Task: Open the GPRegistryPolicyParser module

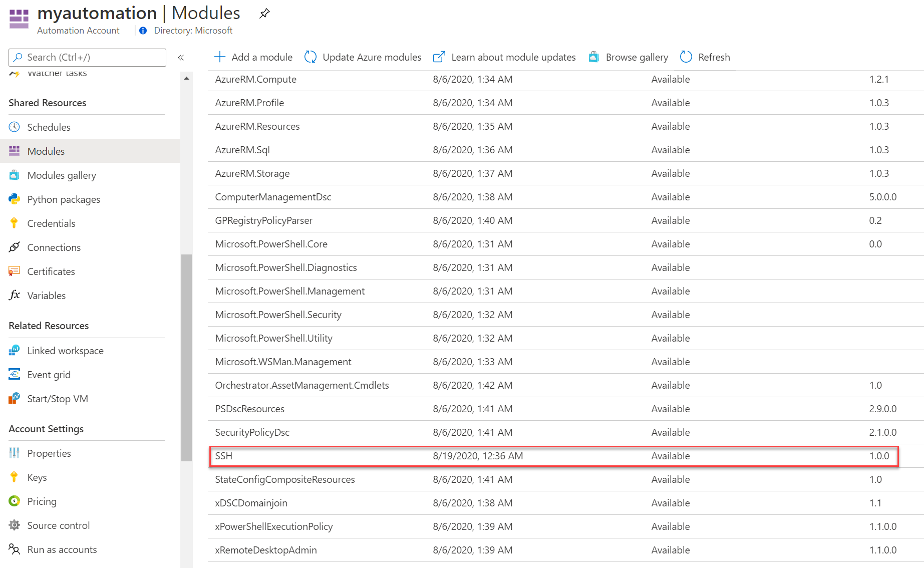Action: click(x=263, y=220)
